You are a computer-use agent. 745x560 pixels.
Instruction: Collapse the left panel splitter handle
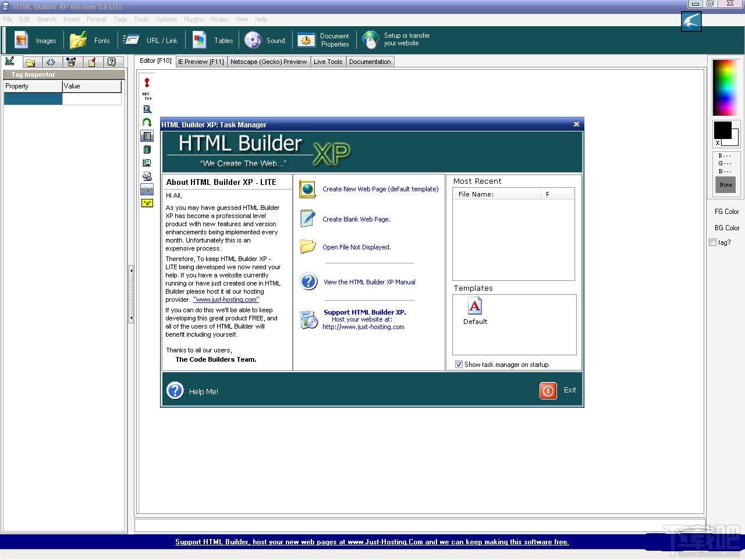[131, 294]
